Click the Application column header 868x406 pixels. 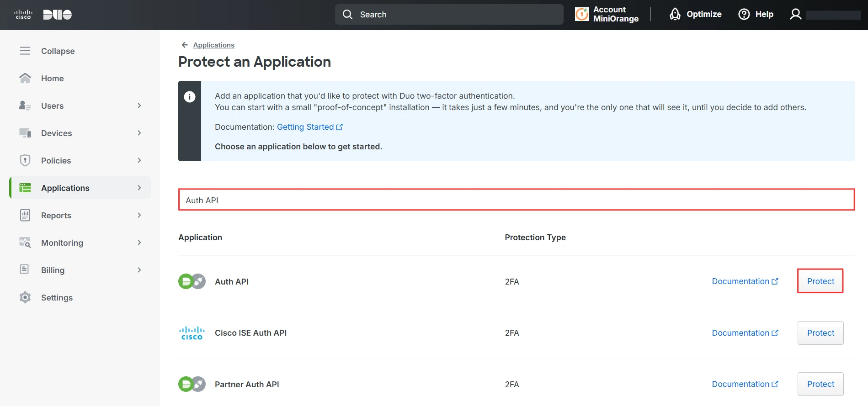(x=200, y=237)
